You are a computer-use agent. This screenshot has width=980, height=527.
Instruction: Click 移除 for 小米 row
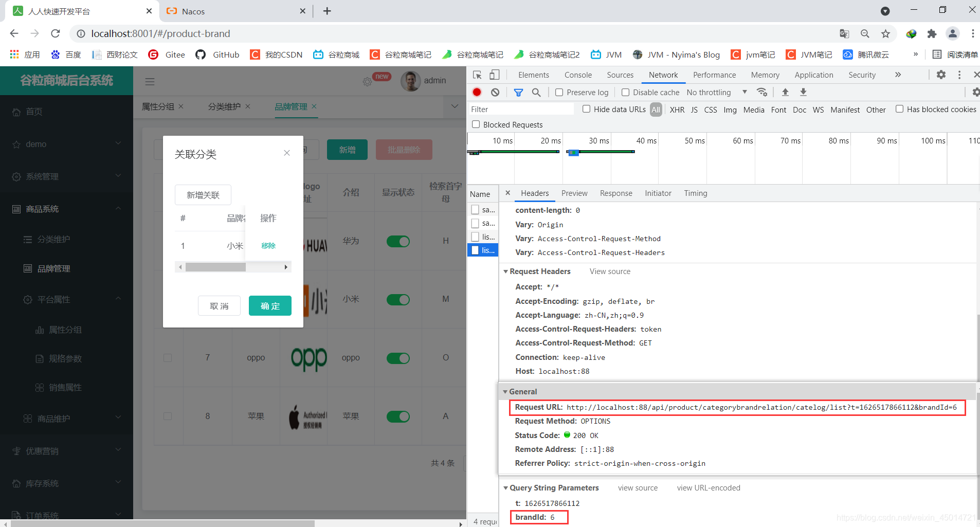click(x=268, y=246)
